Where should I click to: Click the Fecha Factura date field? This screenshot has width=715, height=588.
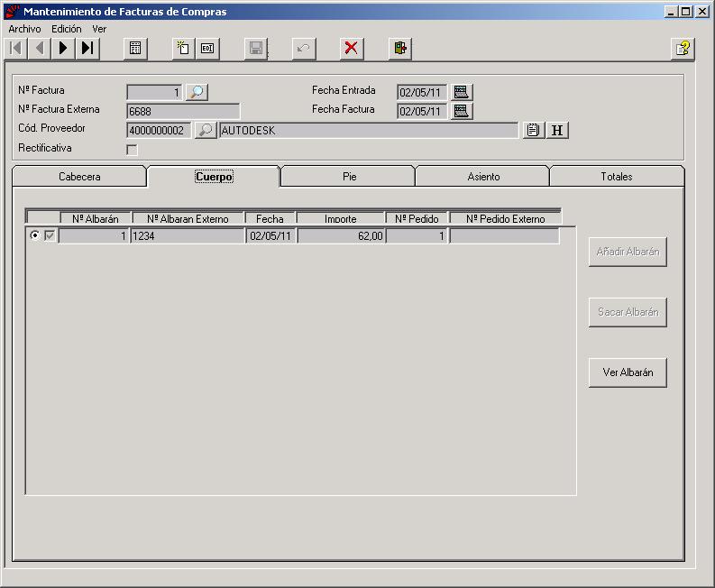click(x=422, y=111)
